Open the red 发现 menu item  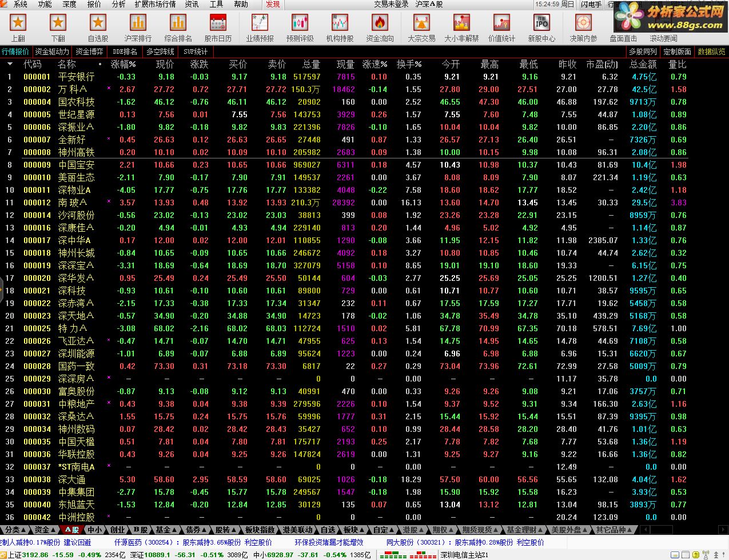(x=273, y=4)
